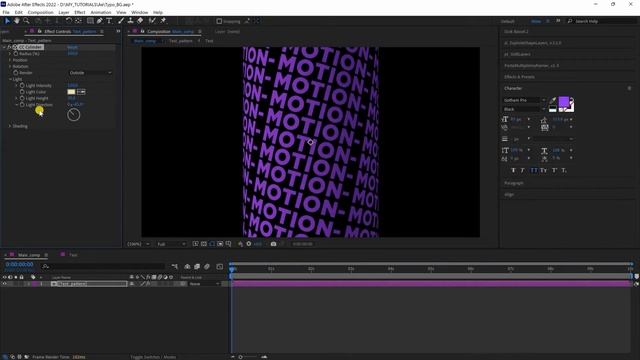Toggle the Subscript button
Screen dimensions: 640x360
(x=564, y=170)
